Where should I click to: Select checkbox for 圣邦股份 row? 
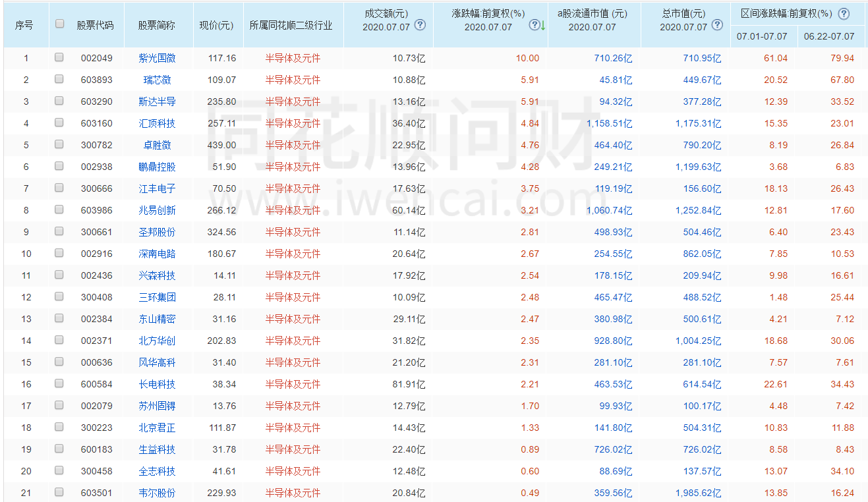point(59,231)
